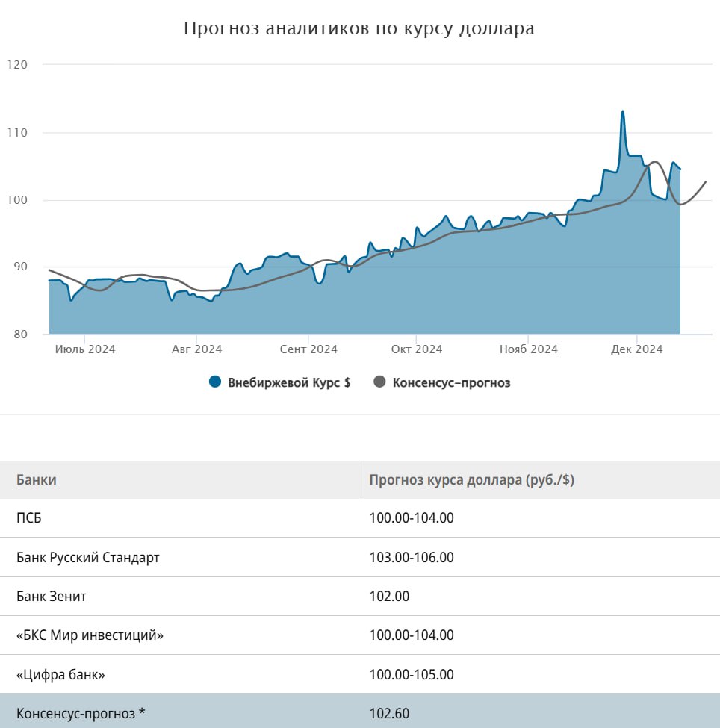Select the ПСБ bank row name
The width and height of the screenshot is (720, 728).
tap(29, 518)
